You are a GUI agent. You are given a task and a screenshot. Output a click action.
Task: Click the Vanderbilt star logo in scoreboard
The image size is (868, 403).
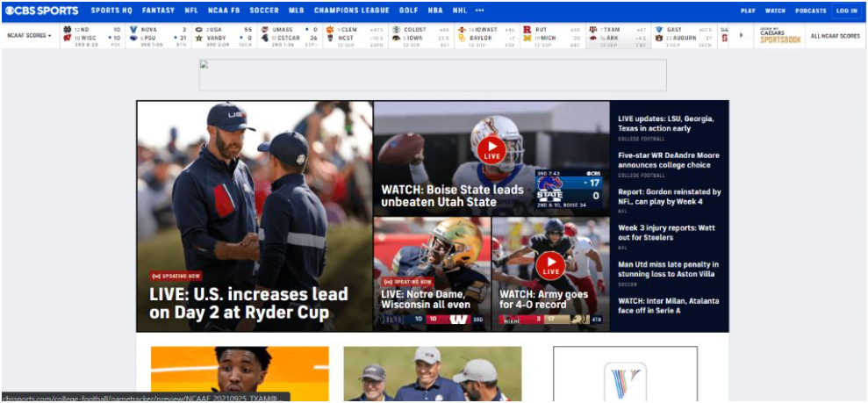click(x=198, y=39)
